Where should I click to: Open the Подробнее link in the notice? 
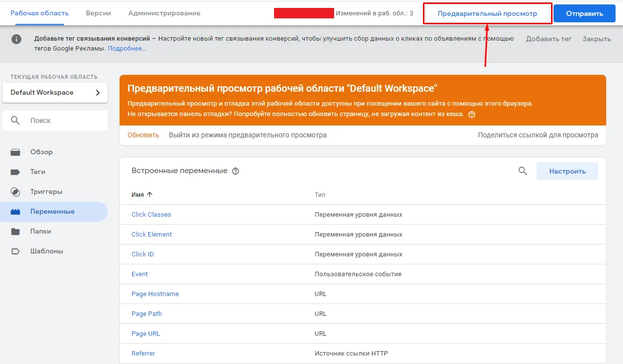[x=127, y=49]
